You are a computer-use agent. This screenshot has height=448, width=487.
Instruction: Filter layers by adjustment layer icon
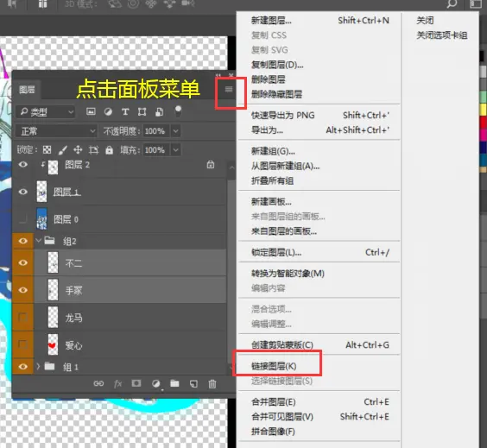(108, 111)
